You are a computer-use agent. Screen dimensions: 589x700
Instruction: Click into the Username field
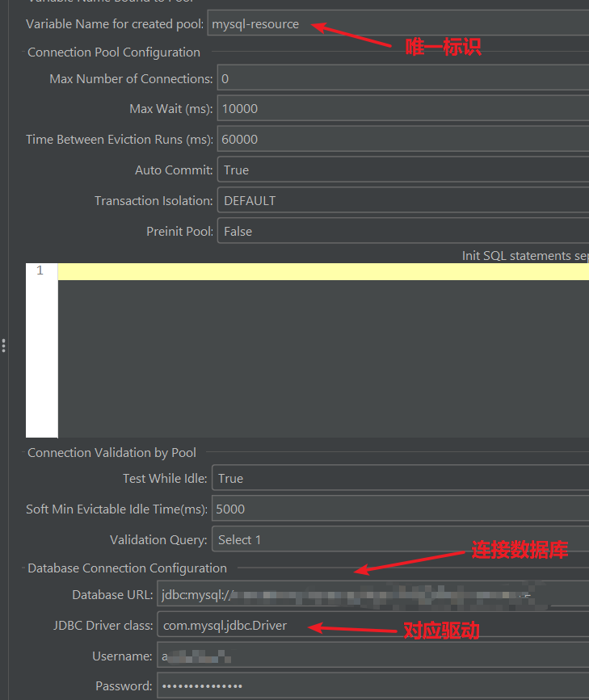click(372, 656)
